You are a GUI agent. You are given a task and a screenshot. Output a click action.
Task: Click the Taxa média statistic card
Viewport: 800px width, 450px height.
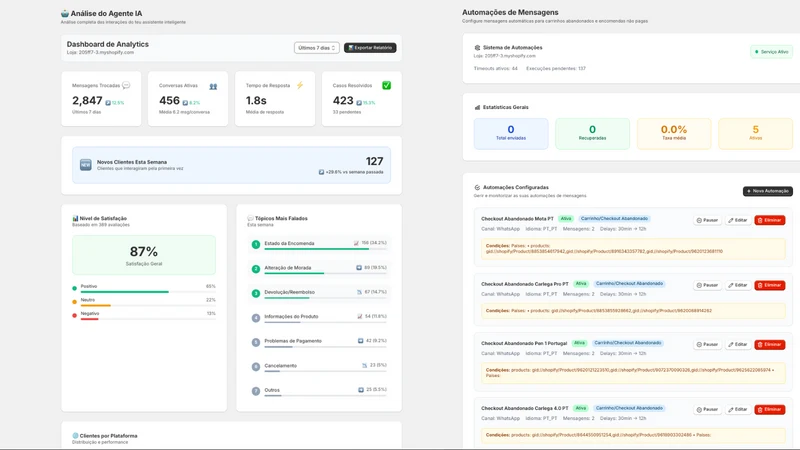pos(674,134)
